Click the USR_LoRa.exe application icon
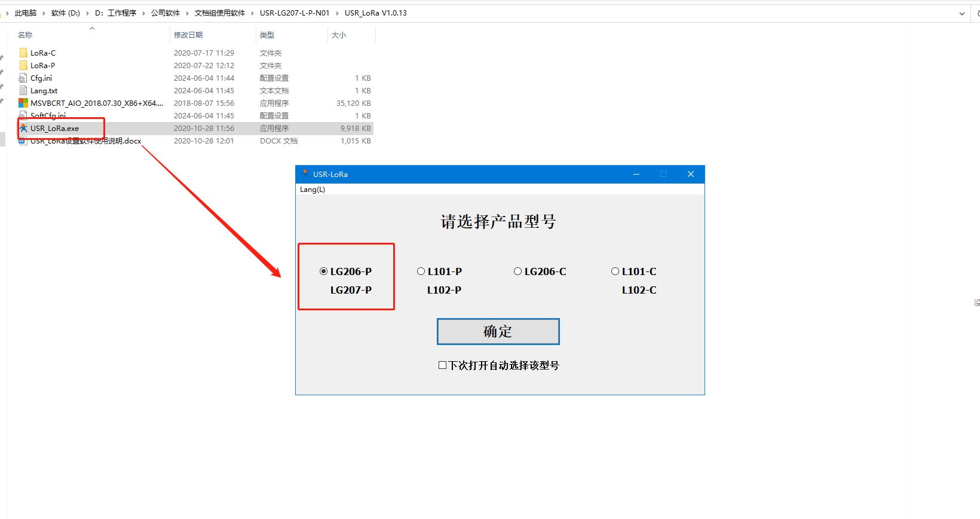Screen dimensions: 980x519 click(23, 128)
